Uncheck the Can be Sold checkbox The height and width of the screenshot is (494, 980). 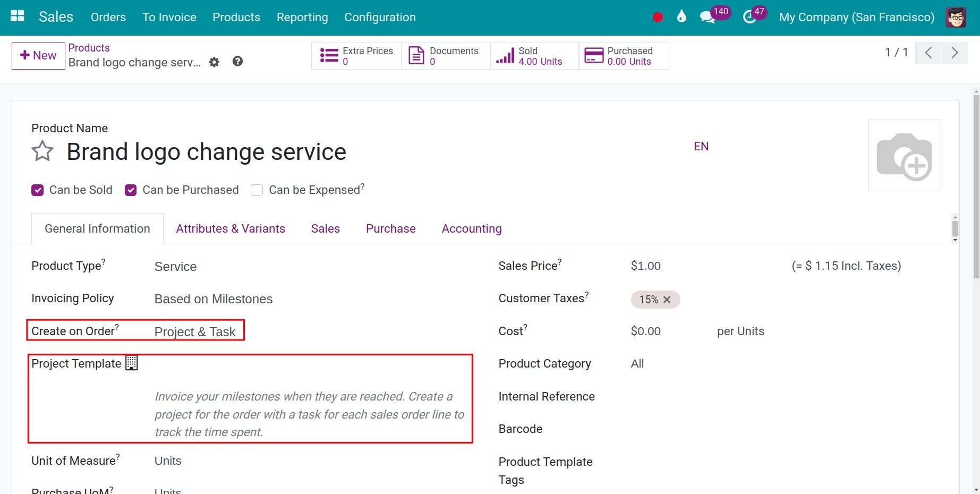coord(37,190)
